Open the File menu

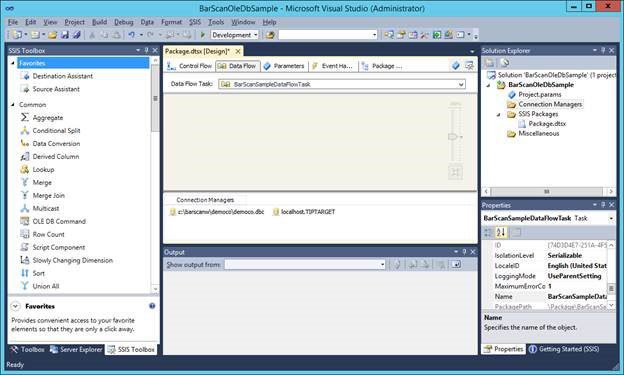13,22
